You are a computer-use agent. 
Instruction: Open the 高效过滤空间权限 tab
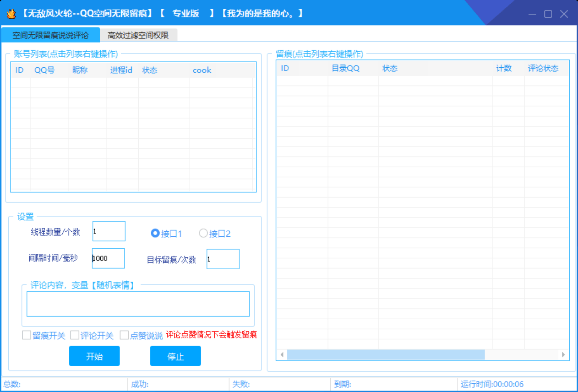tap(138, 35)
